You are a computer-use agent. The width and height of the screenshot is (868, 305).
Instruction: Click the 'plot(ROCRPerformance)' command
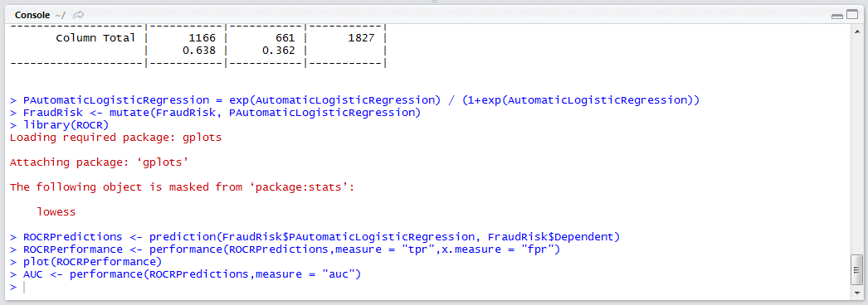pyautogui.click(x=85, y=261)
